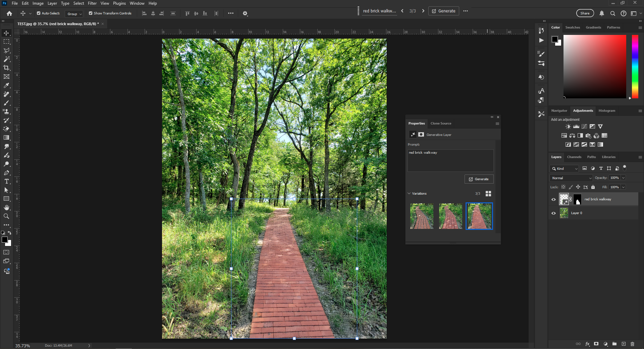Select the third variation thumbnail
The height and width of the screenshot is (349, 644).
click(479, 216)
